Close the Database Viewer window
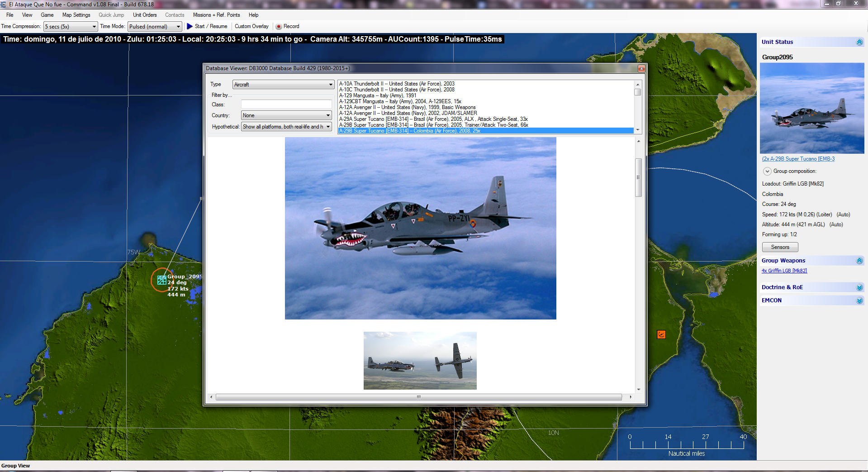 click(641, 68)
